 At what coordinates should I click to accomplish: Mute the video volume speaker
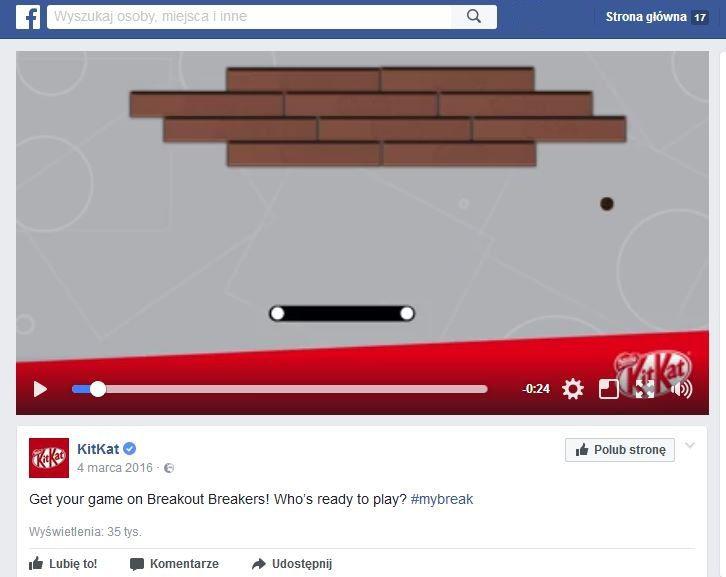pos(681,389)
